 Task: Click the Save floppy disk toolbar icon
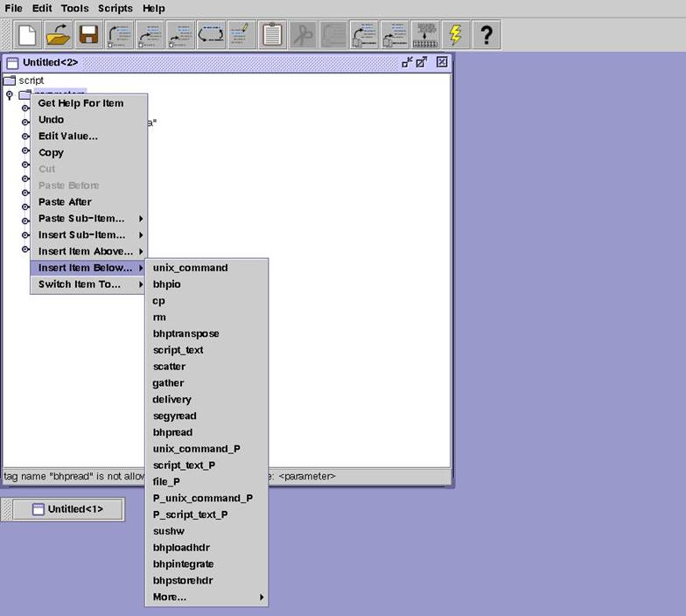(88, 35)
